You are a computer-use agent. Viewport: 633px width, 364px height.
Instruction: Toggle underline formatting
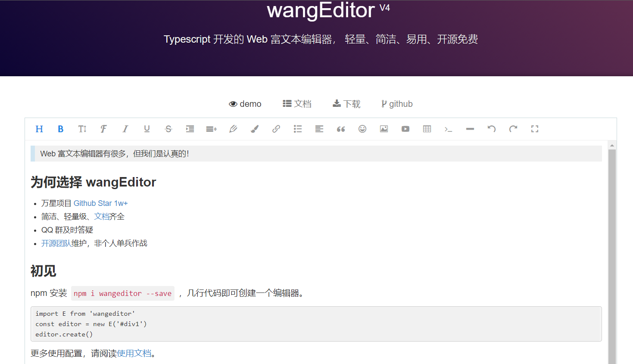147,129
